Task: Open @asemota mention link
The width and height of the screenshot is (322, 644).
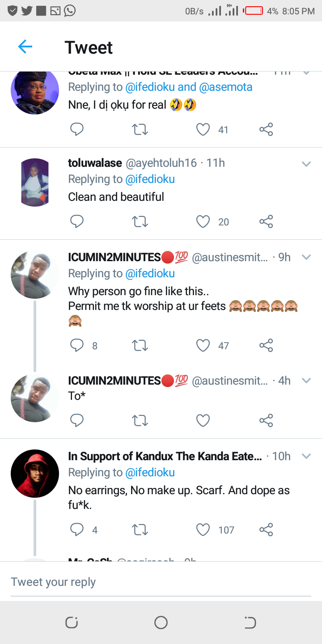Action: [x=225, y=87]
